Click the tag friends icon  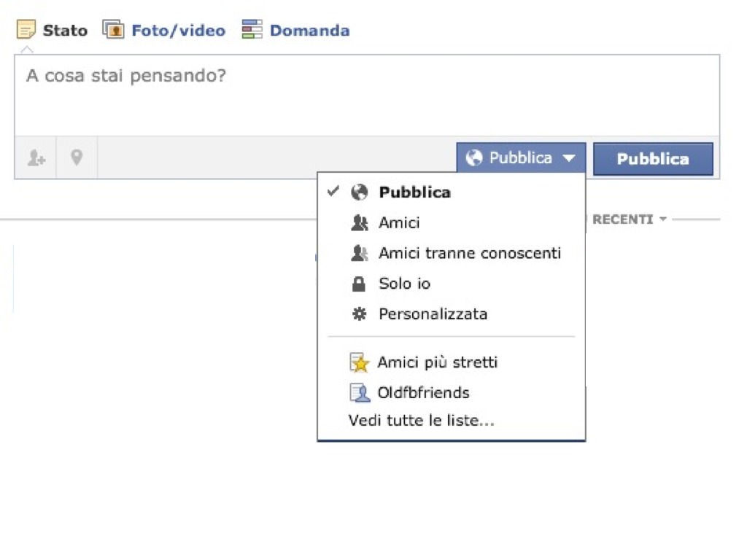coord(36,157)
